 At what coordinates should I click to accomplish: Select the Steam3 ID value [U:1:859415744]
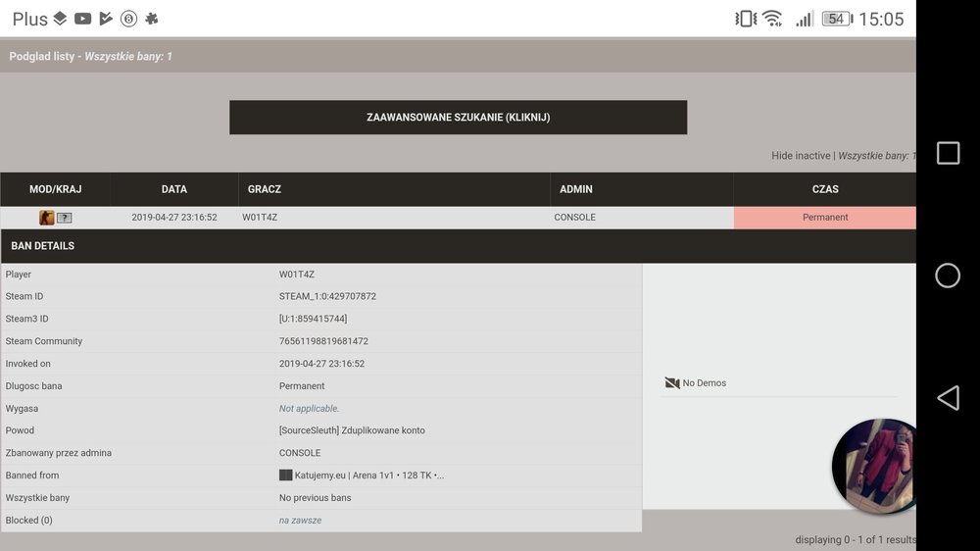coord(314,319)
